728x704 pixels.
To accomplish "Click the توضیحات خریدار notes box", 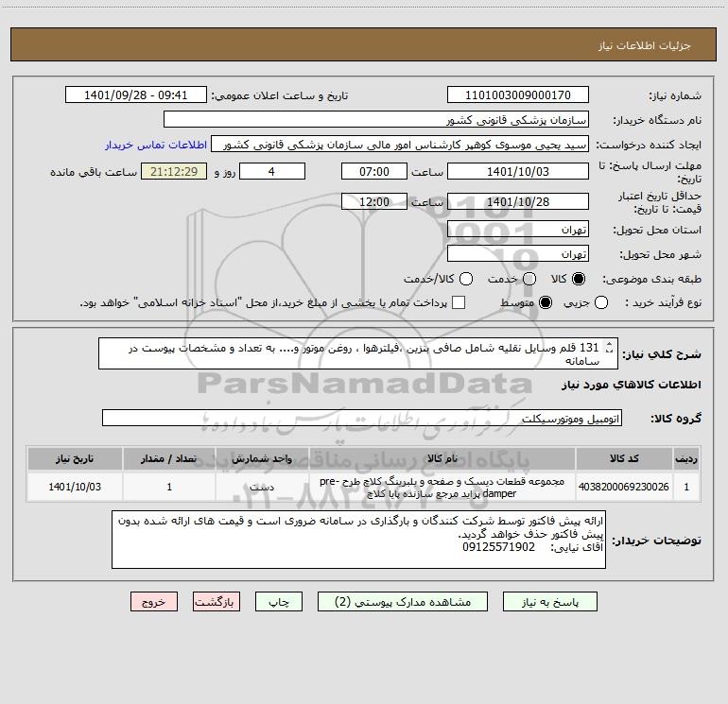I will point(358,540).
